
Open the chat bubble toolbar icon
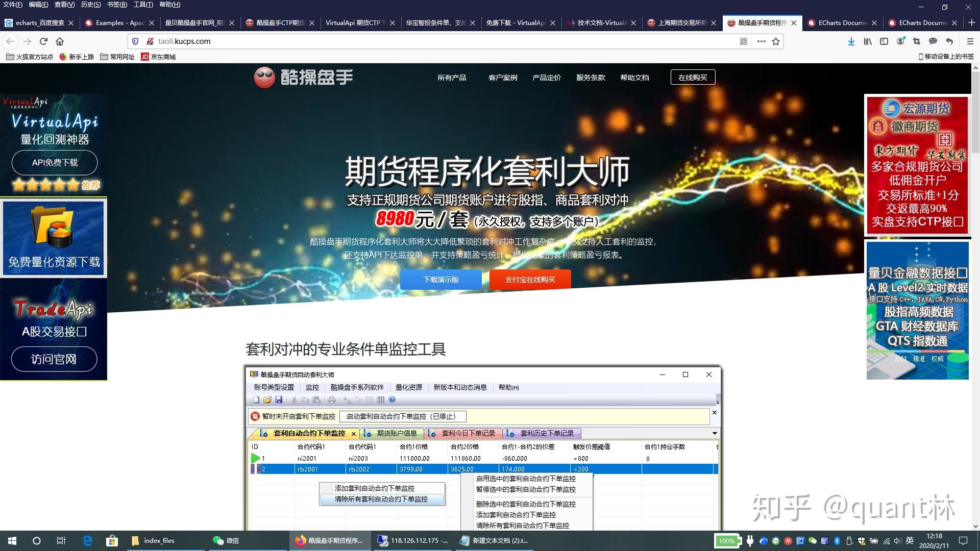[x=933, y=41]
